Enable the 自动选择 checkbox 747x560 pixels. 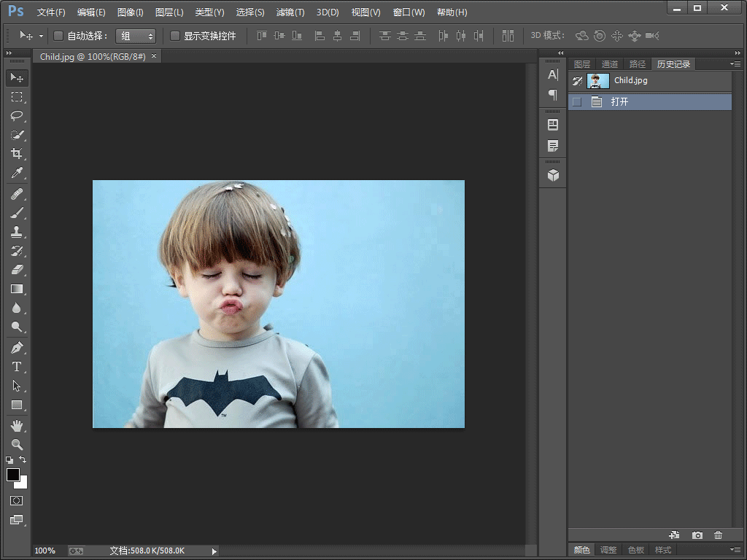[58, 36]
